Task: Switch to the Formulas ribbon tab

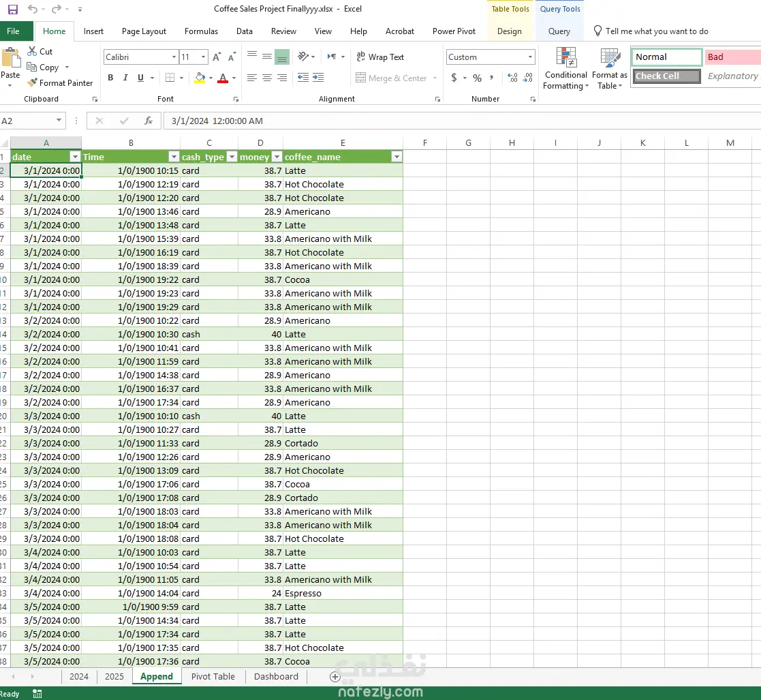Action: pyautogui.click(x=201, y=31)
